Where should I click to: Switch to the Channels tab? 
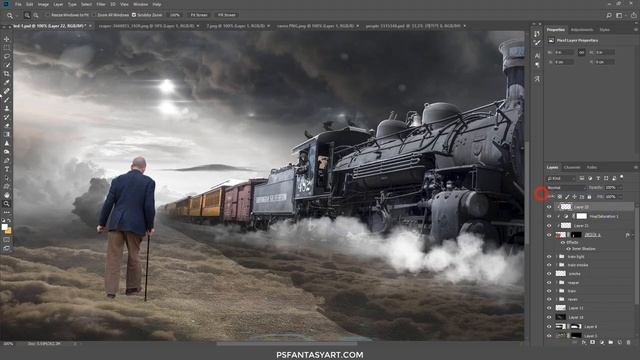[572, 167]
